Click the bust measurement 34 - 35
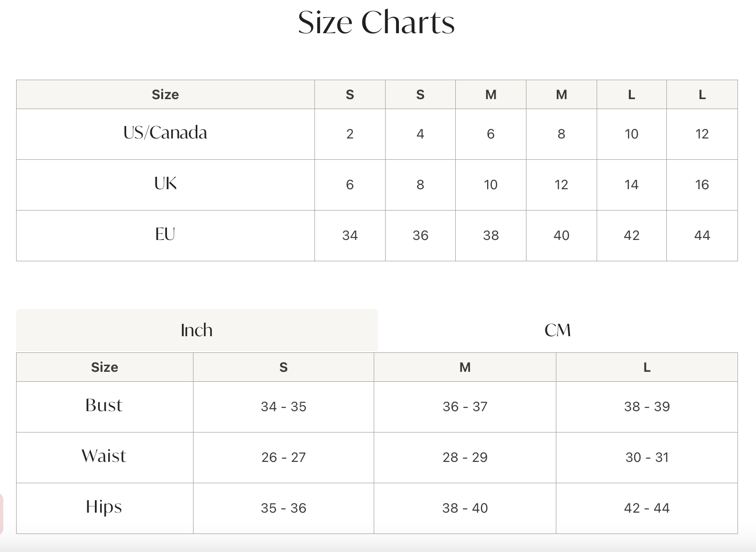This screenshot has width=756, height=552. coord(284,407)
